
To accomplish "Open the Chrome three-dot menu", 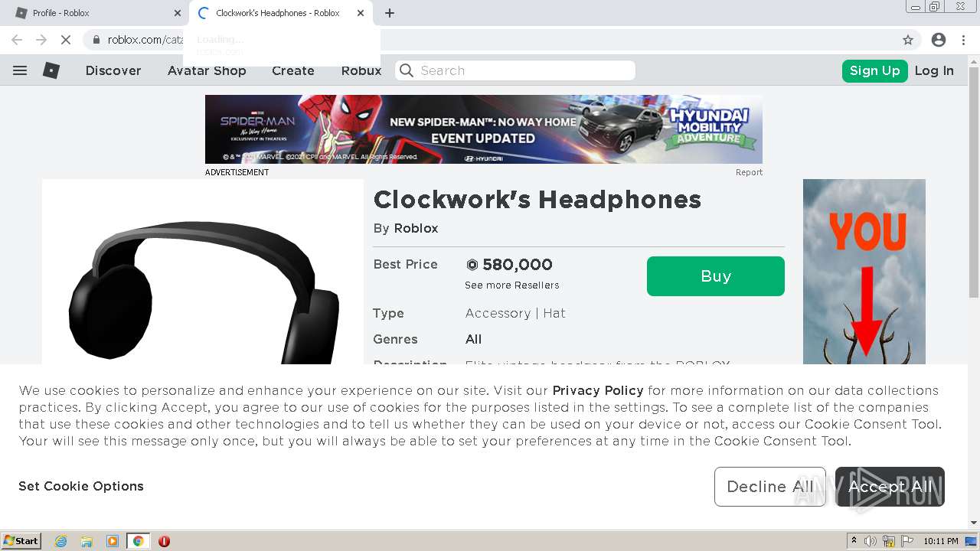I will pyautogui.click(x=963, y=40).
